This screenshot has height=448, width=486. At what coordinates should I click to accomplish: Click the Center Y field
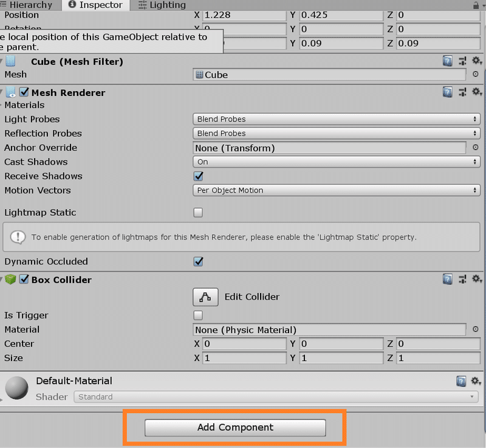(341, 344)
